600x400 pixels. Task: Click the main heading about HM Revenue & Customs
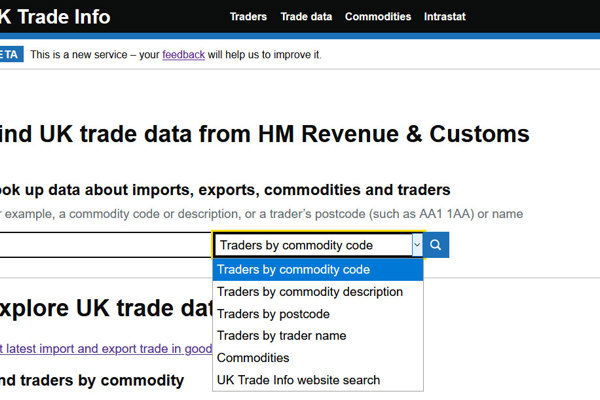coord(265,134)
